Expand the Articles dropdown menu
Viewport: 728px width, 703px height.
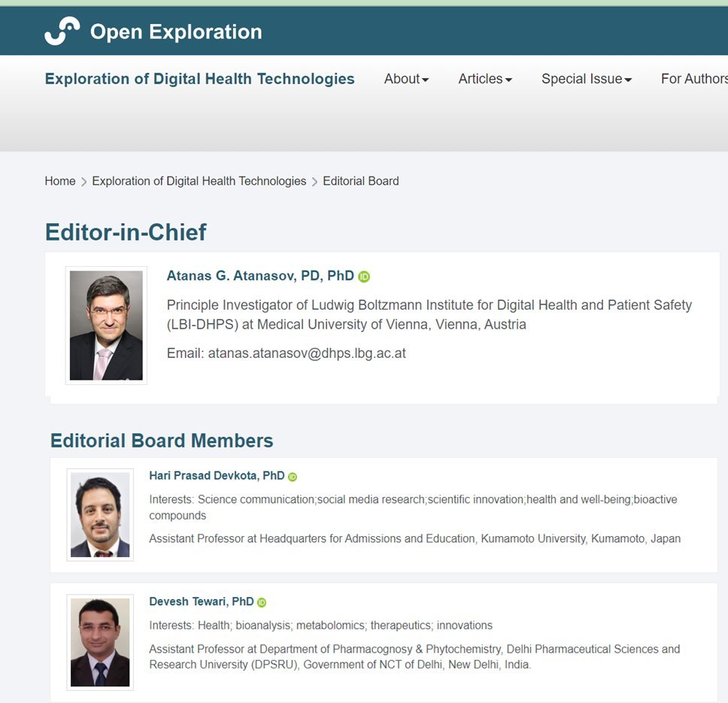coord(485,79)
